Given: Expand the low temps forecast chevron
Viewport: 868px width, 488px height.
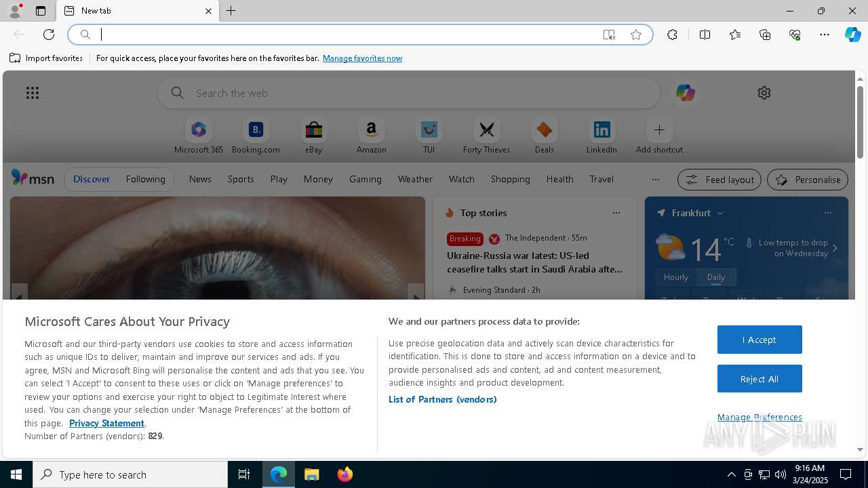Looking at the screenshot, I should (835, 248).
